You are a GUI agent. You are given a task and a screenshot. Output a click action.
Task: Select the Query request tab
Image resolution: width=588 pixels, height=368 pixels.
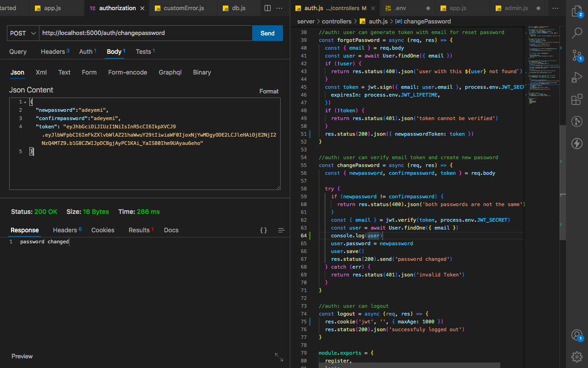tap(18, 52)
